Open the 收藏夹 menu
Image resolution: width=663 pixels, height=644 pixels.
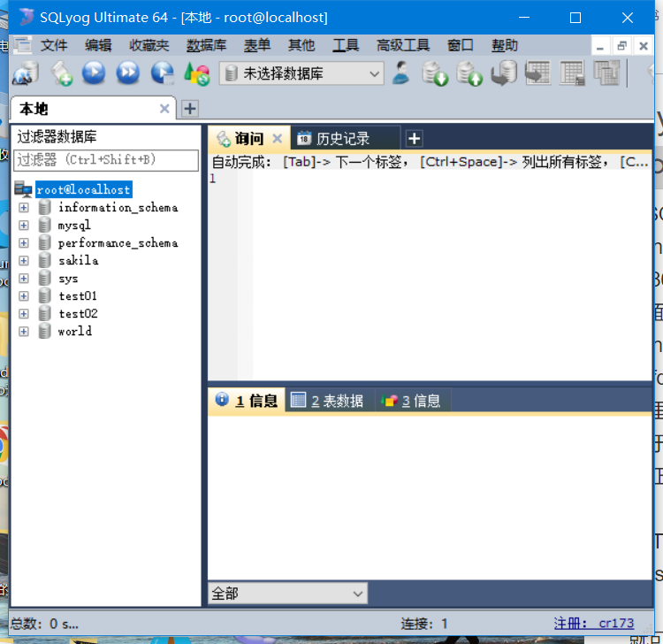click(149, 45)
